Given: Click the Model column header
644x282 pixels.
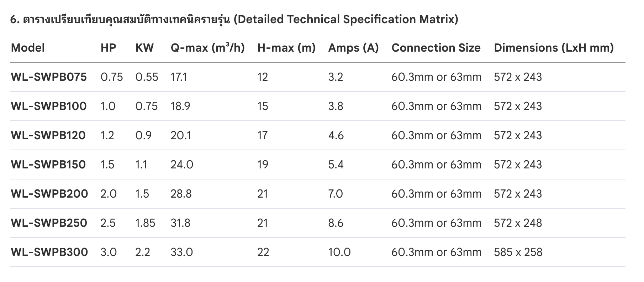Looking at the screenshot, I should [28, 48].
